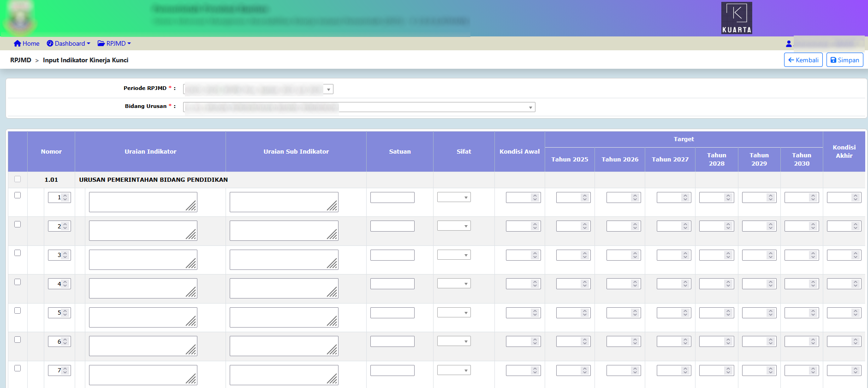Tick the checkbox for row number 1
The width and height of the screenshot is (868, 388).
[18, 195]
